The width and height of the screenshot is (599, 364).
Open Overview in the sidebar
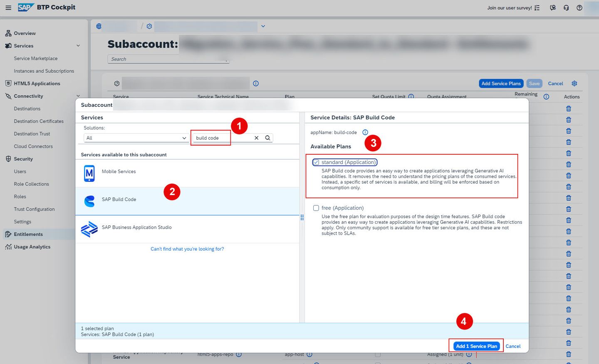click(25, 33)
